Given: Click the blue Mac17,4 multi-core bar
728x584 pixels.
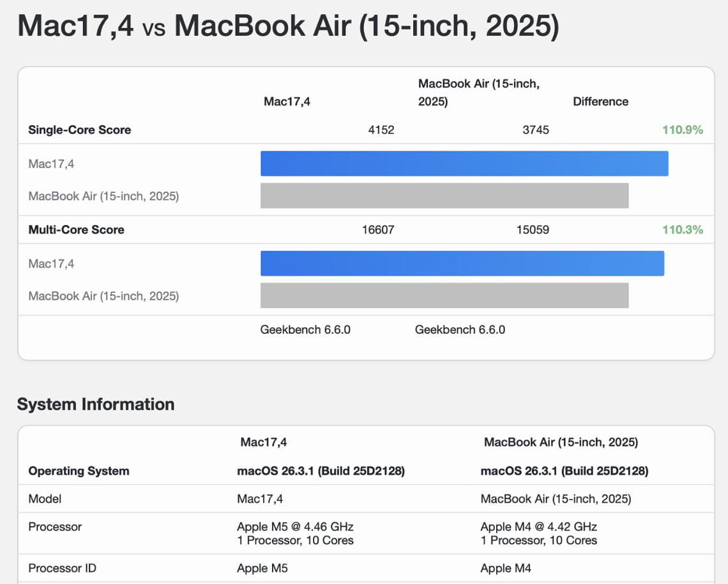Looking at the screenshot, I should coord(462,263).
